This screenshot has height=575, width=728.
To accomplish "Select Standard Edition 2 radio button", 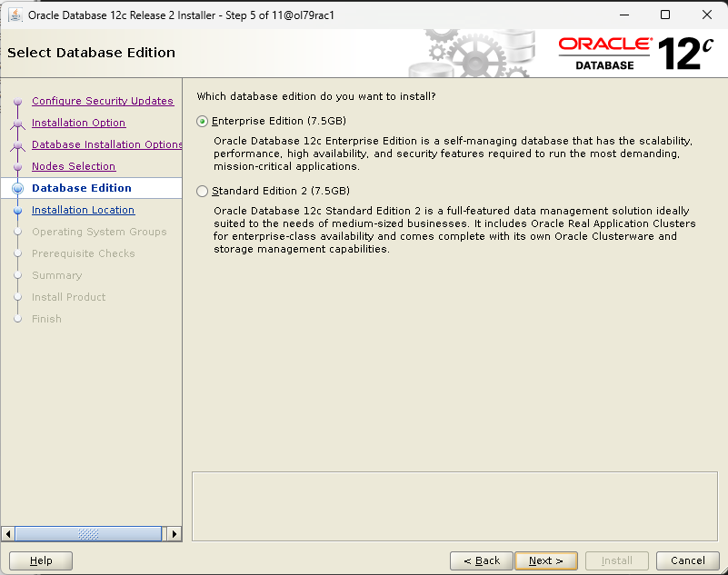I will (x=202, y=191).
